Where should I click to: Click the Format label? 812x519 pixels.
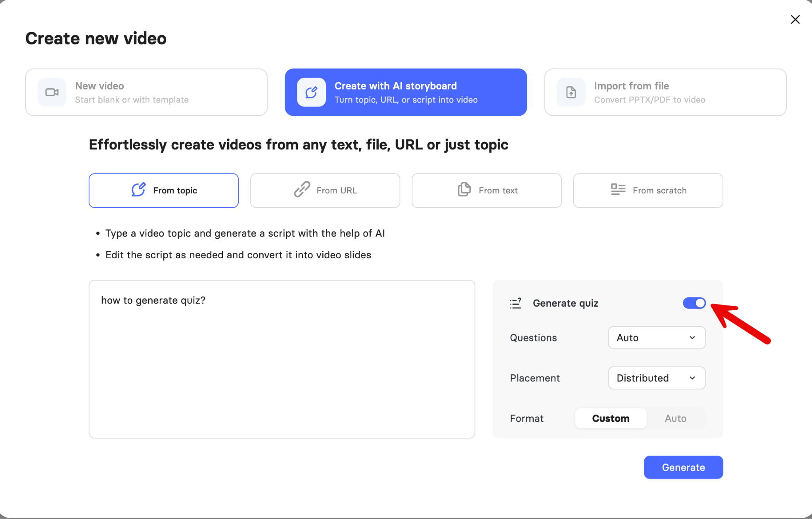[527, 418]
